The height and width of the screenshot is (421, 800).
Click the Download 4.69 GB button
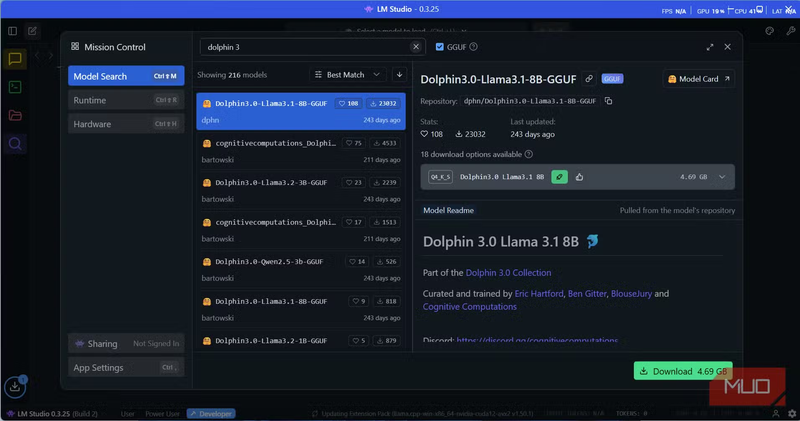(683, 371)
